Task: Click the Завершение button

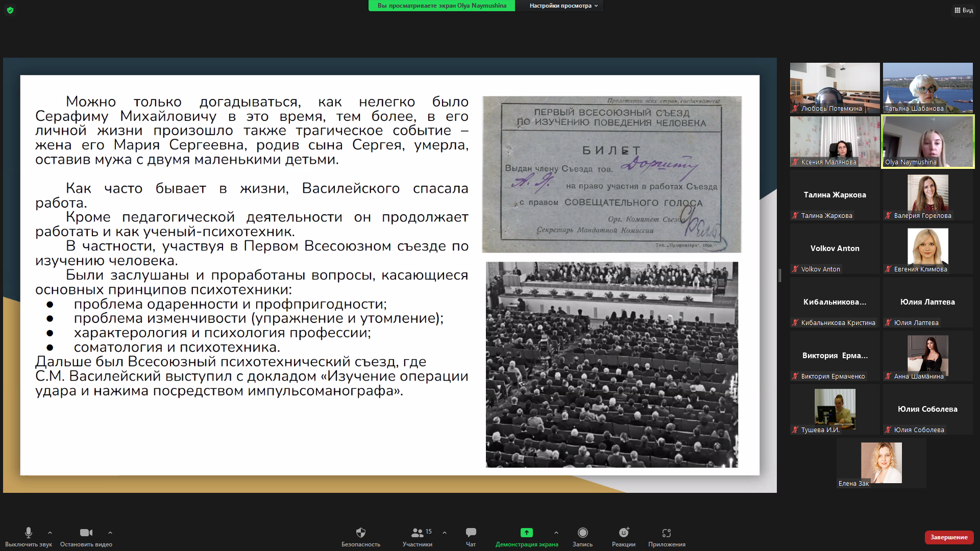Action: click(x=949, y=537)
